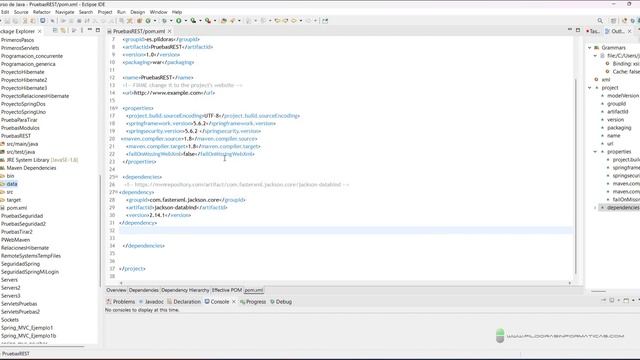Screen dimensions: 640x360
Task: Collapse the dependency element at line 27
Action: [116, 192]
